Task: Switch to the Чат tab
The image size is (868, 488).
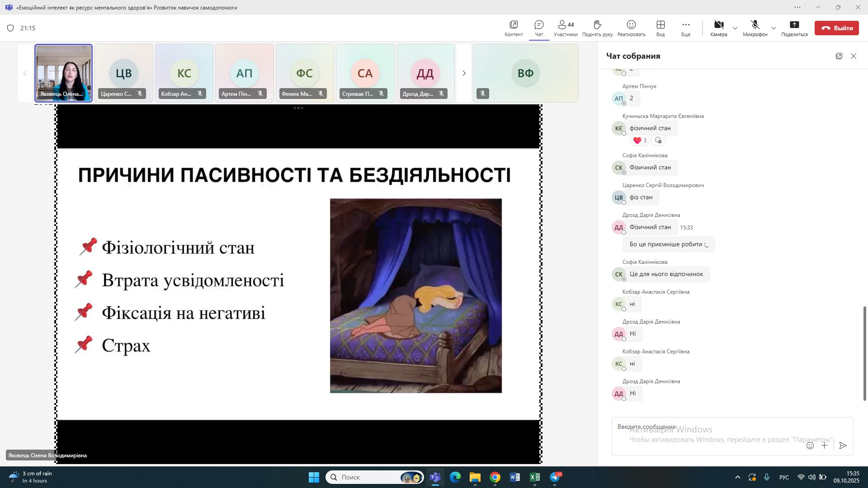Action: pos(539,25)
